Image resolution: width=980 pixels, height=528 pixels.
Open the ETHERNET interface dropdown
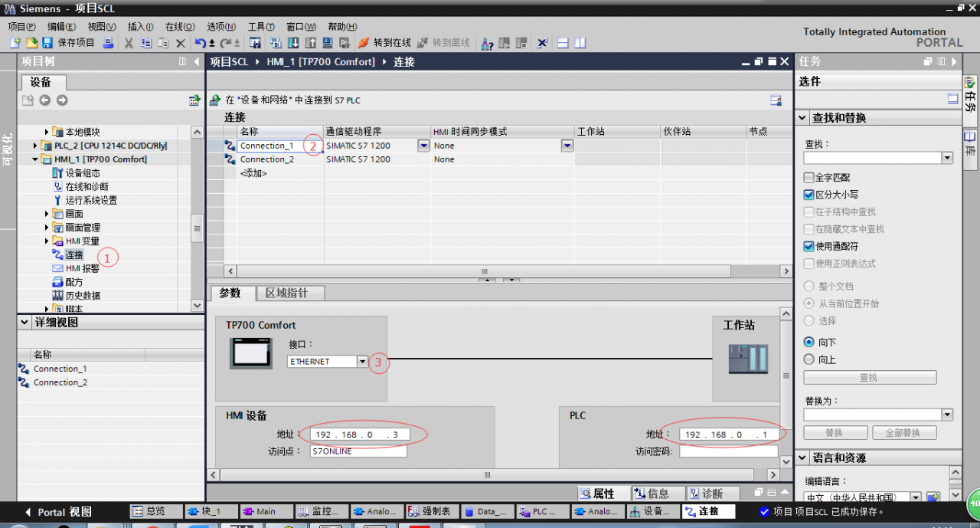click(x=362, y=362)
